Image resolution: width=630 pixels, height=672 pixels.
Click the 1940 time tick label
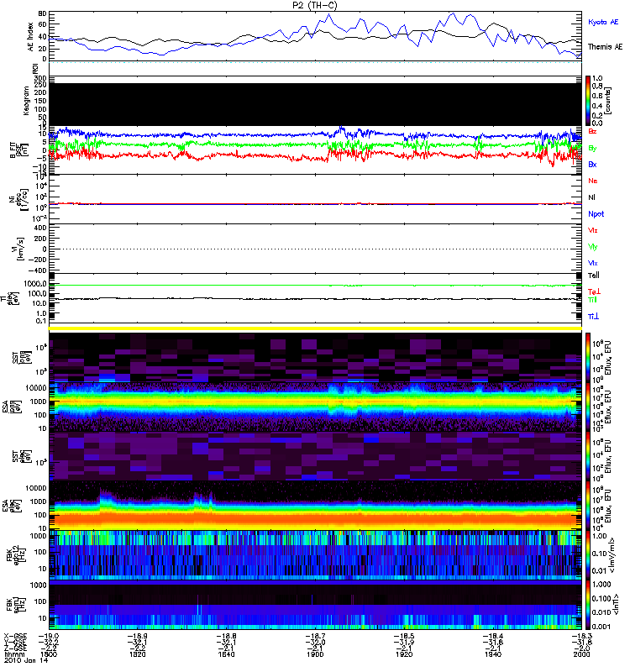493,654
